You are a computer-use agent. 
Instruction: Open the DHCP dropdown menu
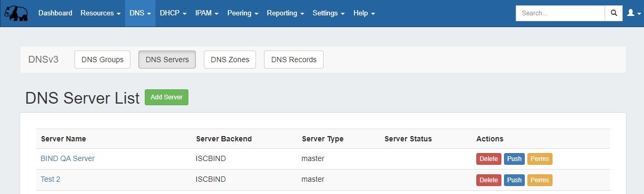pos(173,13)
